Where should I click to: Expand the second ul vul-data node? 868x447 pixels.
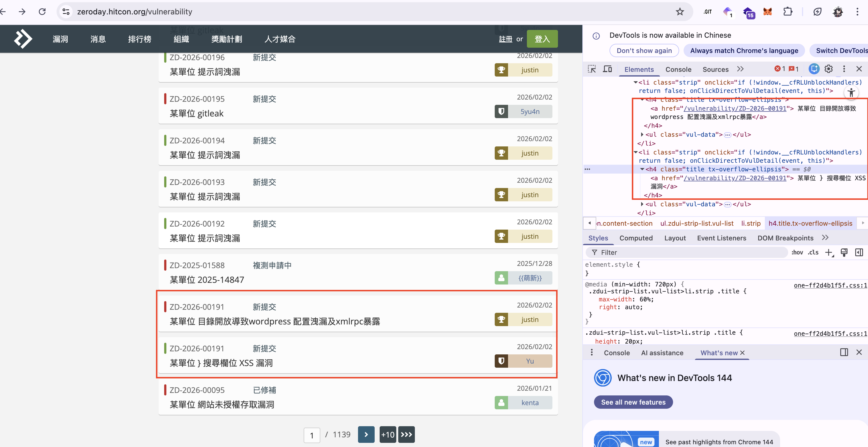click(x=642, y=204)
